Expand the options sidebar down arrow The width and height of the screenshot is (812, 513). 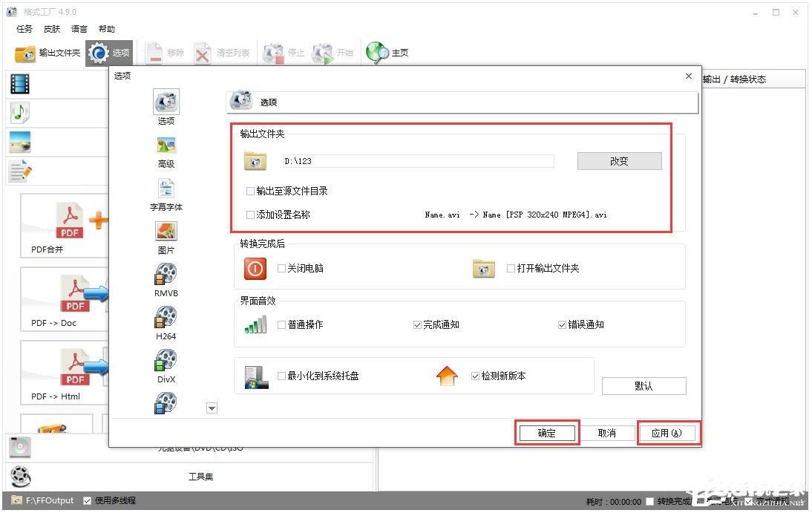click(x=212, y=408)
